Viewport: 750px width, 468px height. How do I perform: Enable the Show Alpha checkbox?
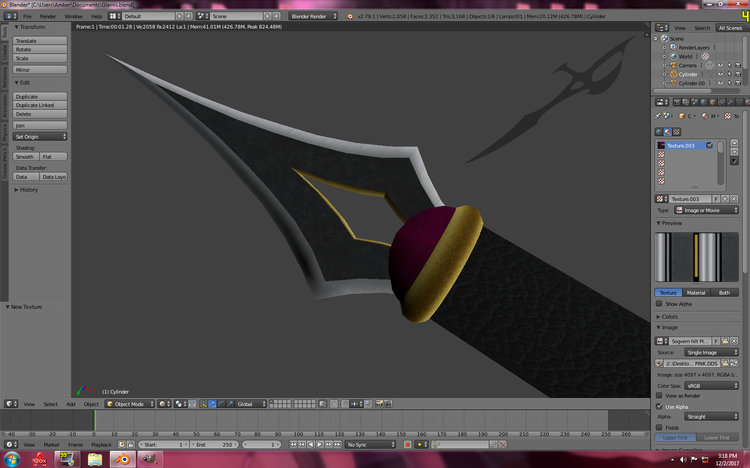coord(659,304)
